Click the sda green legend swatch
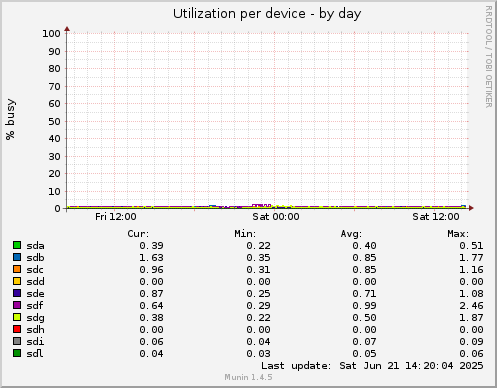The width and height of the screenshot is (497, 388). point(17,245)
